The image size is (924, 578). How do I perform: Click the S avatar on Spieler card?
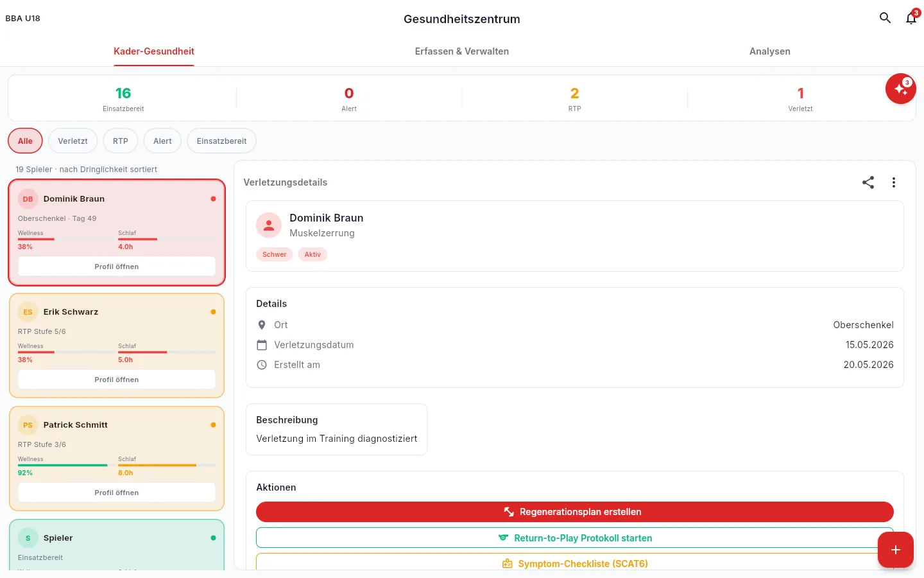[x=28, y=538]
